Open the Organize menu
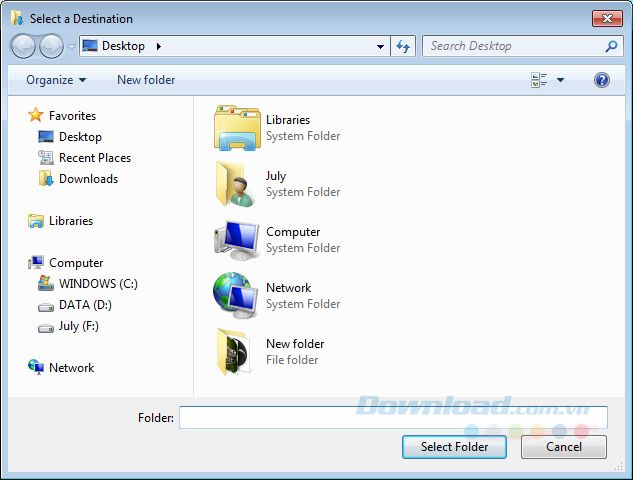Screen dimensions: 633x480 (x=56, y=80)
